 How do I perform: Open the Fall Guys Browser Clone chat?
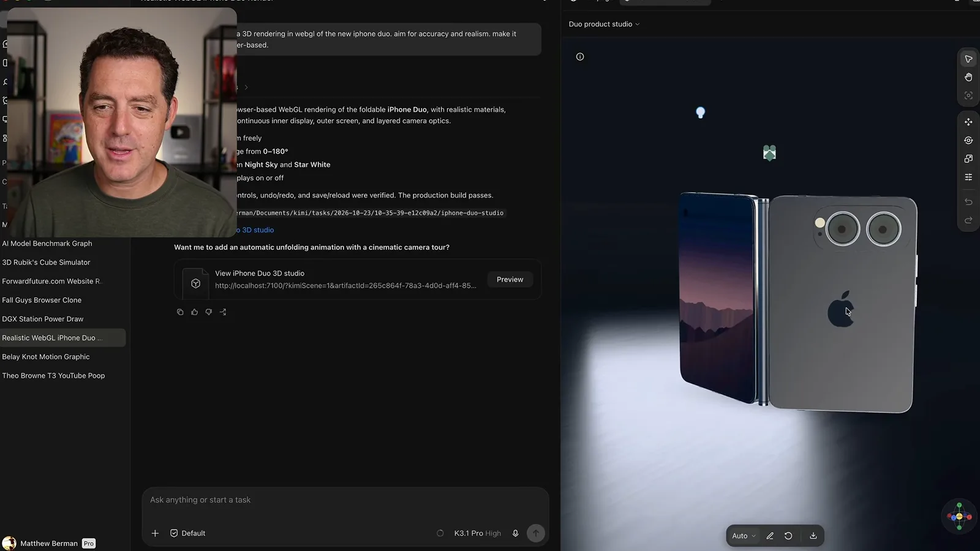point(42,300)
